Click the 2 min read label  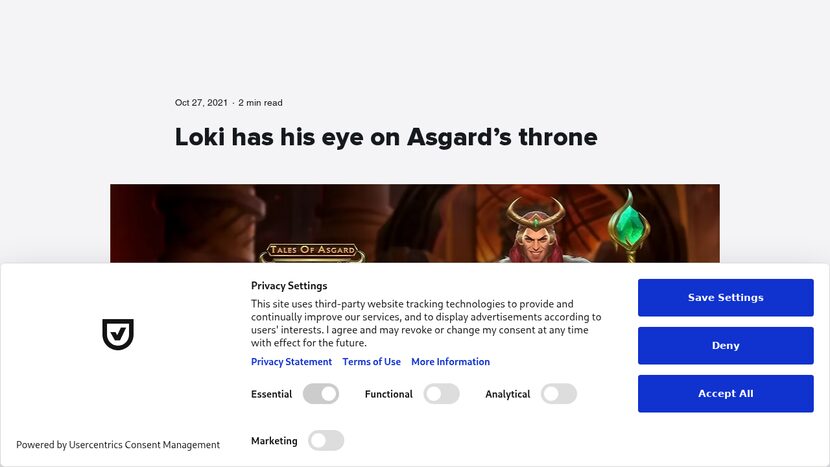pyautogui.click(x=260, y=103)
